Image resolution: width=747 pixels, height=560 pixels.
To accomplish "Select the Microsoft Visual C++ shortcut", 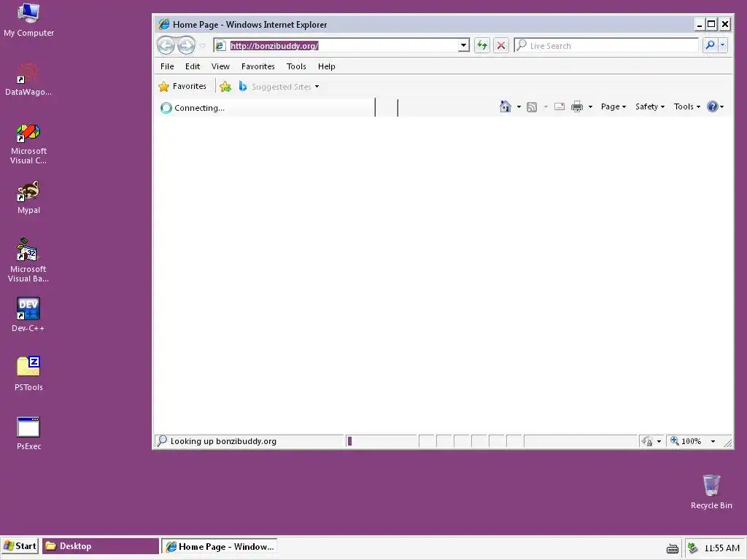I will [28, 144].
